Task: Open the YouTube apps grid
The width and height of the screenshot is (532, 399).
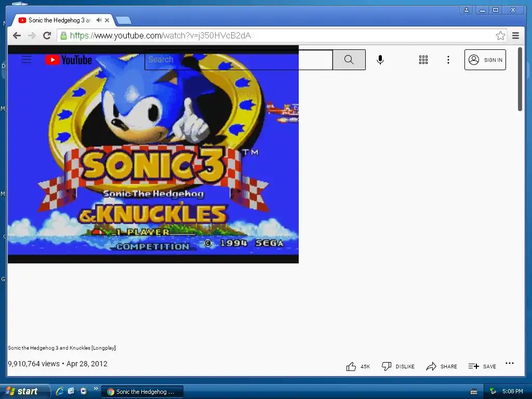Action: click(423, 60)
